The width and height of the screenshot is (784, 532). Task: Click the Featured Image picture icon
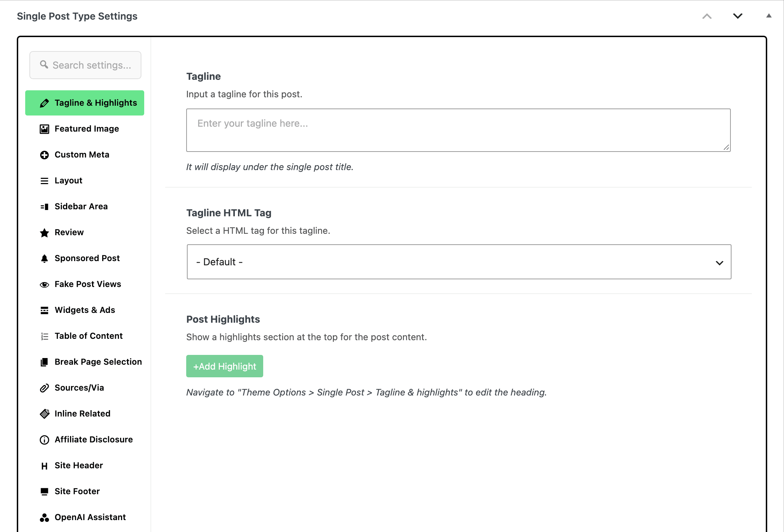tap(44, 129)
